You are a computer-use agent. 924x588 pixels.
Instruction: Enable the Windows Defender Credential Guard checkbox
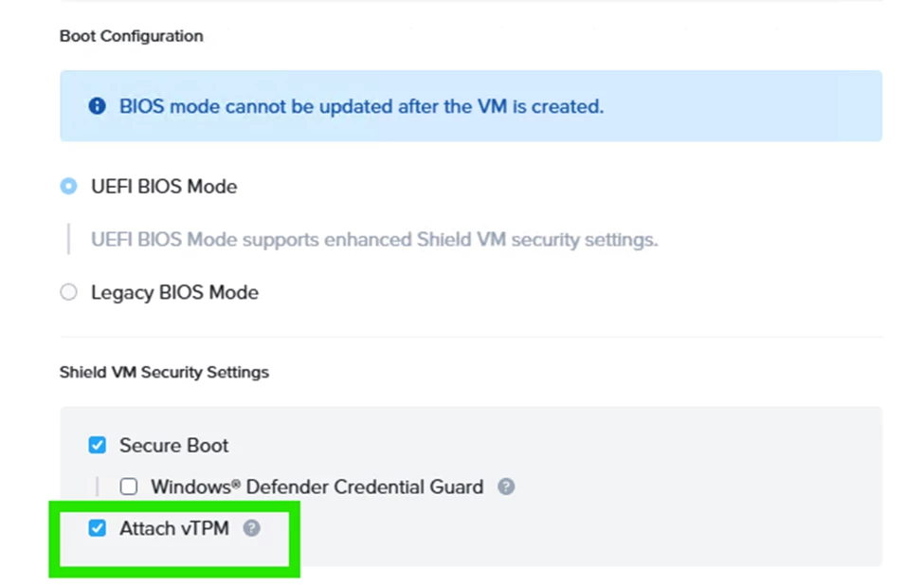(129, 487)
